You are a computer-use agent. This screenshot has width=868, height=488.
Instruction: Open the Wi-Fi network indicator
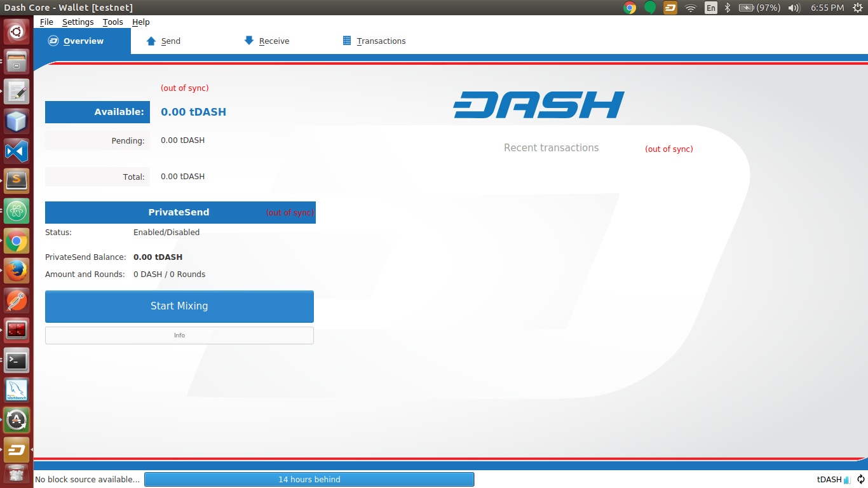click(691, 8)
